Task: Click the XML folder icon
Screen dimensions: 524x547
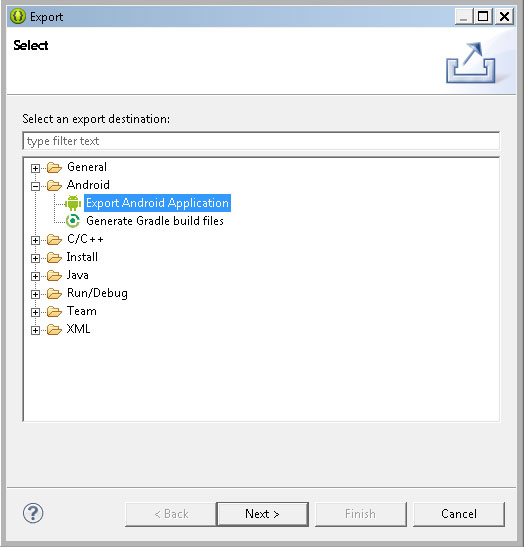Action: tap(54, 329)
